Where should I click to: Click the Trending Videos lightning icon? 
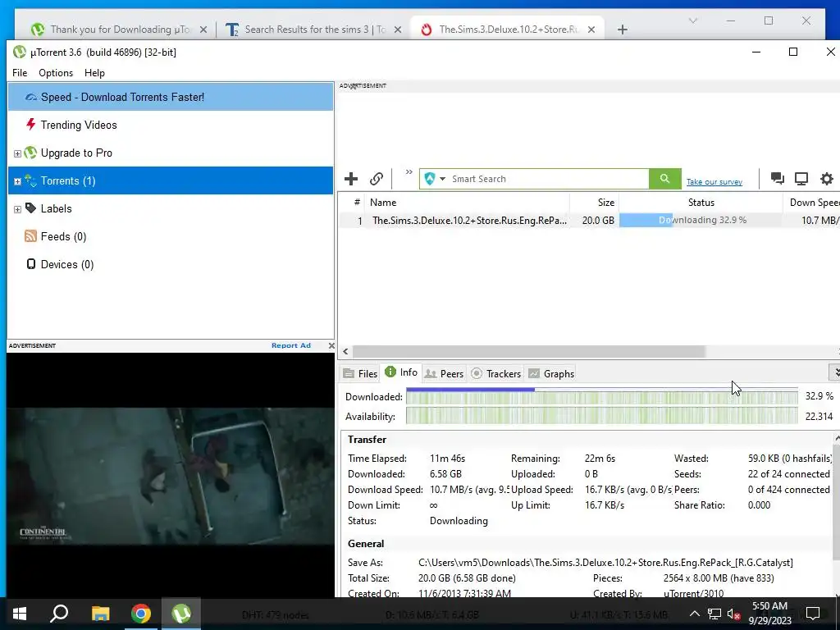(x=31, y=125)
